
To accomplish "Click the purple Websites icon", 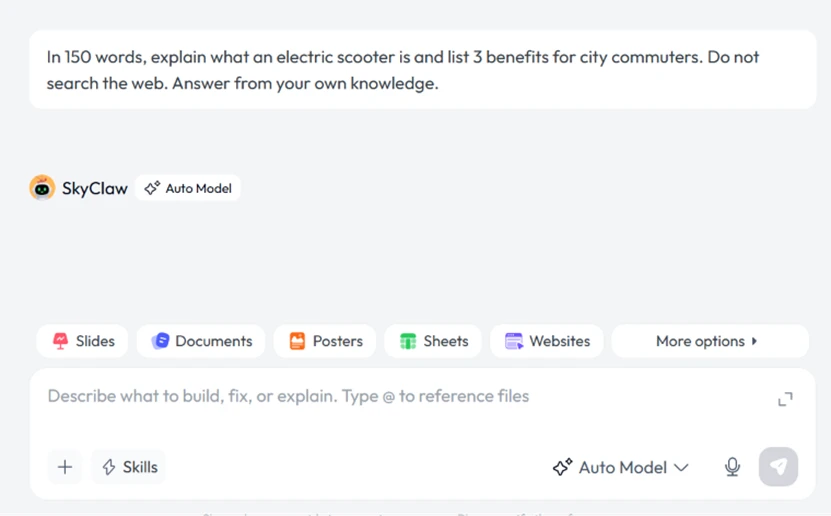I will (x=514, y=341).
